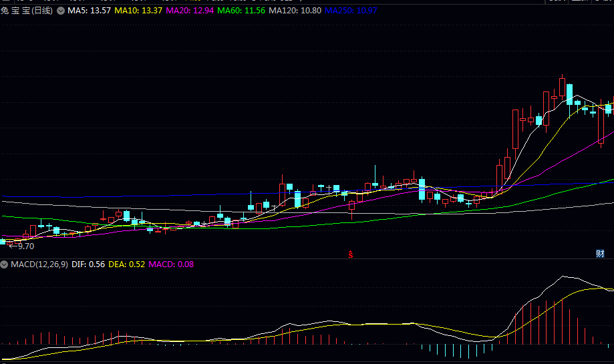Expand the dropdown arrow beside 兔宝宝(日线)

[61, 11]
